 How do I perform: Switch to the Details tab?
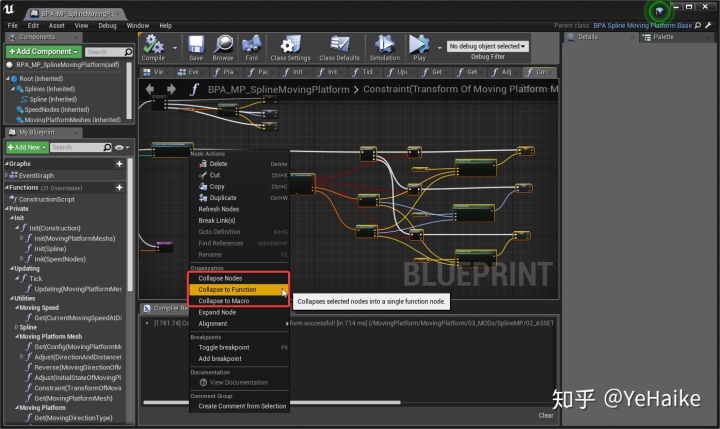click(x=599, y=37)
